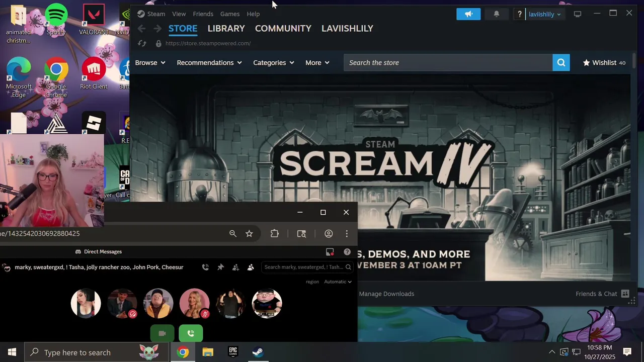The width and height of the screenshot is (644, 362).
Task: Expand the Browse dropdown in Steam store
Action: pos(150,63)
